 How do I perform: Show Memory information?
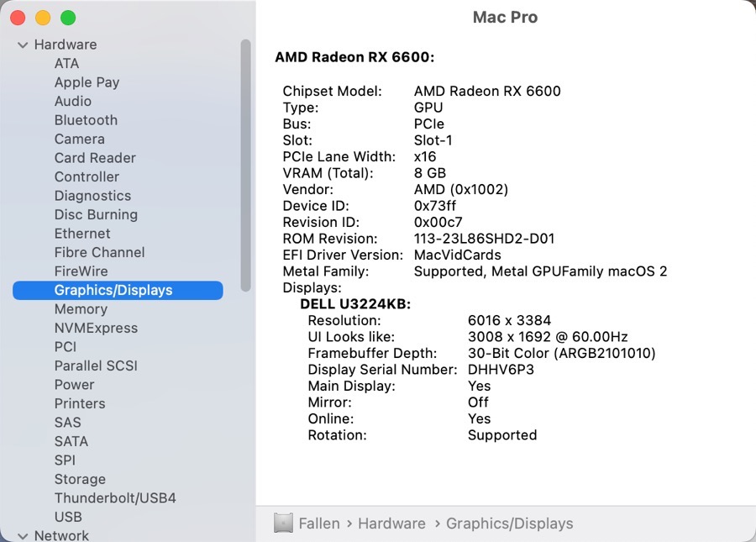pyautogui.click(x=81, y=309)
